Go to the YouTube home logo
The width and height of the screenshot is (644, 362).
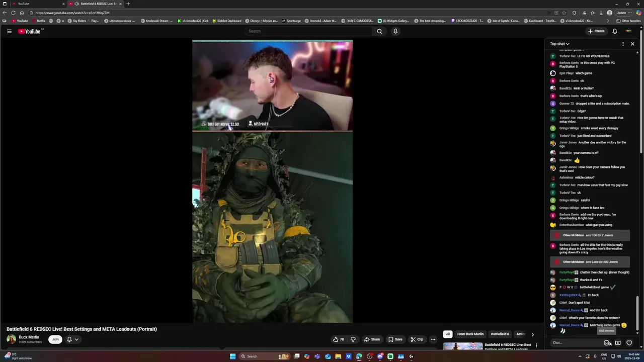click(29, 31)
